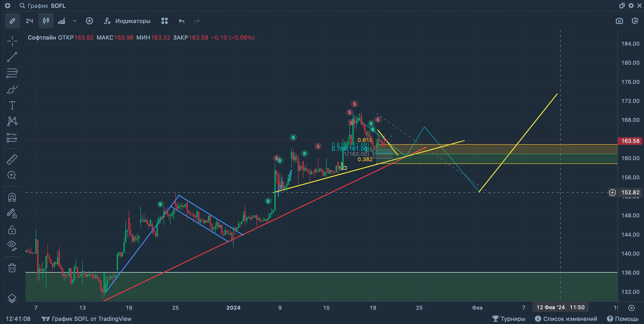Viewport: 644px width, 324px height.
Task: Select the candlestick chart style
Action: coord(46,21)
